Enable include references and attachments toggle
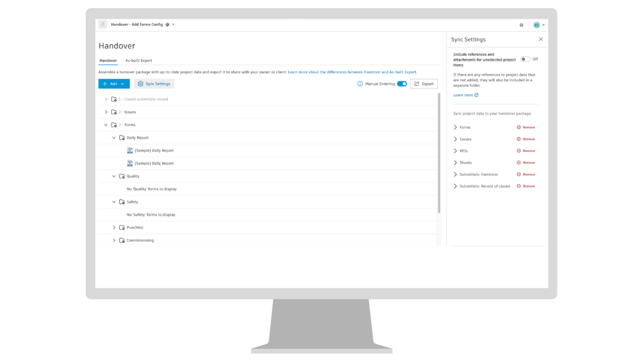 [525, 59]
